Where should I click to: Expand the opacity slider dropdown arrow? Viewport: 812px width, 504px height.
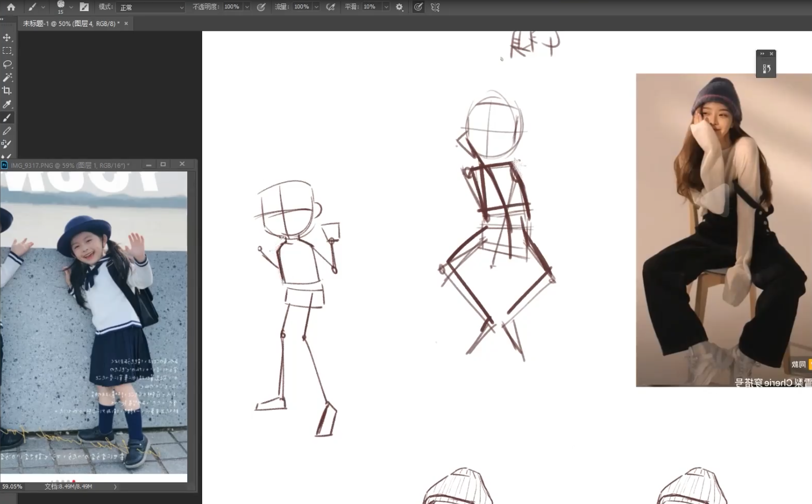click(247, 7)
